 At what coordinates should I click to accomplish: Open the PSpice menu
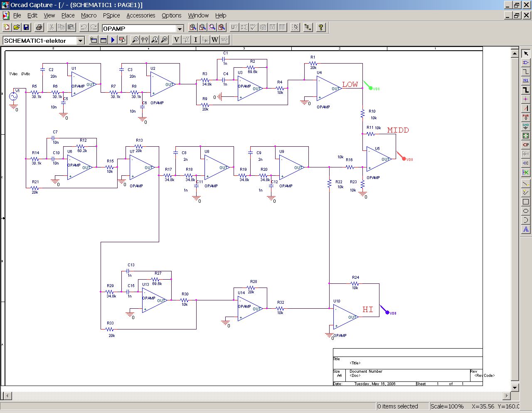tap(111, 15)
